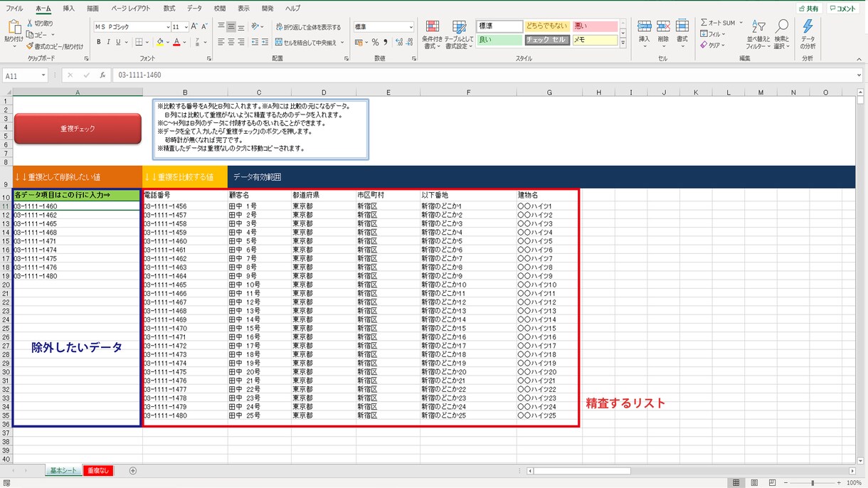Click the Decrease Decimal icon

click(408, 43)
